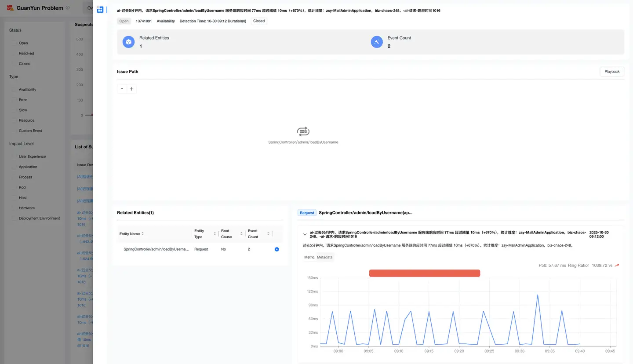
Task: Click the Playback button
Action: (x=611, y=72)
